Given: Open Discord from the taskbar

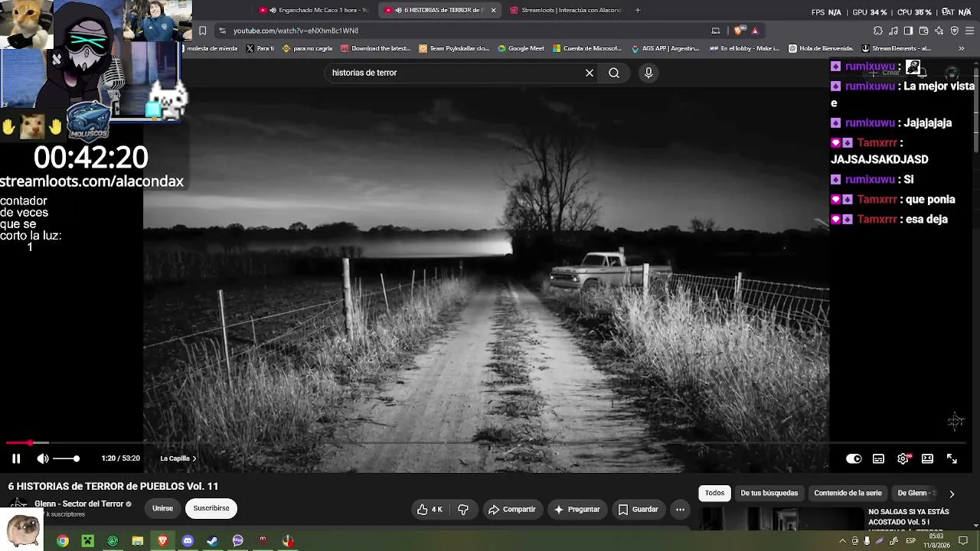Looking at the screenshot, I should [188, 541].
